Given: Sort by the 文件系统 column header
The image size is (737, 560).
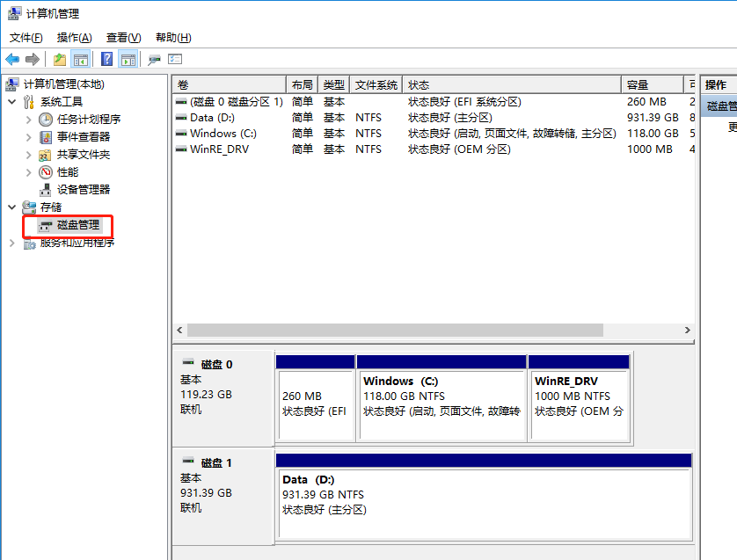Looking at the screenshot, I should (376, 85).
